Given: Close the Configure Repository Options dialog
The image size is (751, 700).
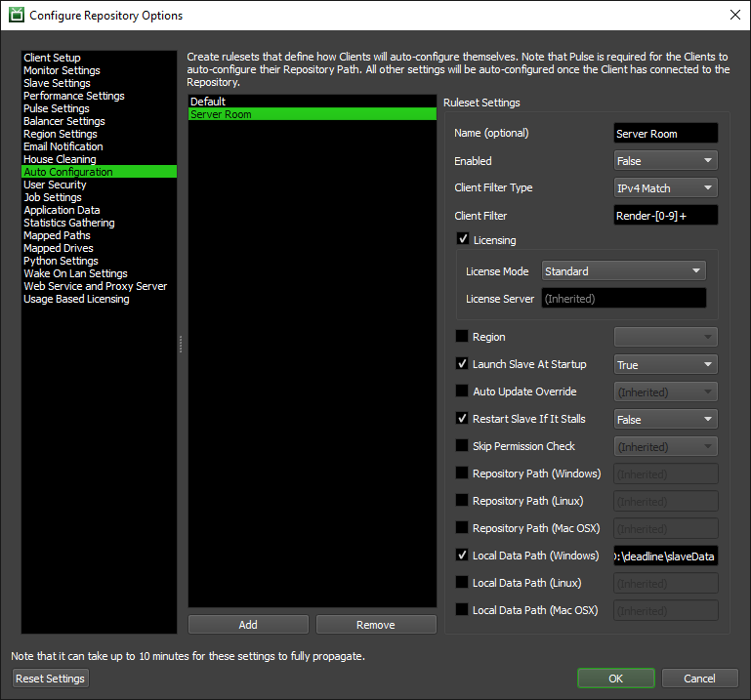Looking at the screenshot, I should 734,16.
